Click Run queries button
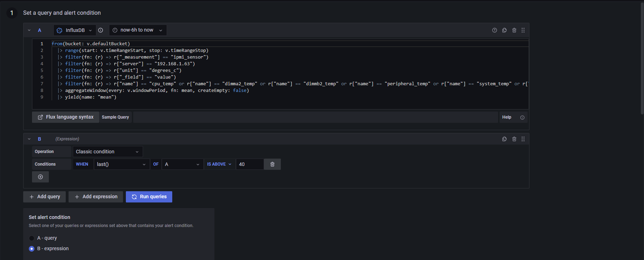 tap(149, 197)
